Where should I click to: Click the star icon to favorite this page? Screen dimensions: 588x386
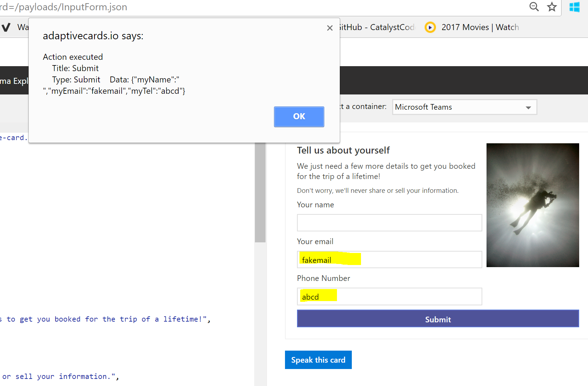[552, 7]
